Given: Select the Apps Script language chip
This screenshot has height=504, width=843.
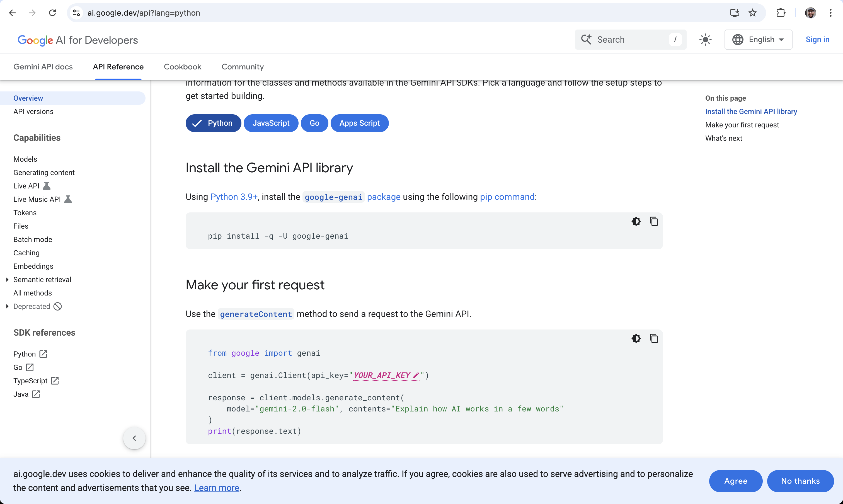Looking at the screenshot, I should [x=359, y=123].
